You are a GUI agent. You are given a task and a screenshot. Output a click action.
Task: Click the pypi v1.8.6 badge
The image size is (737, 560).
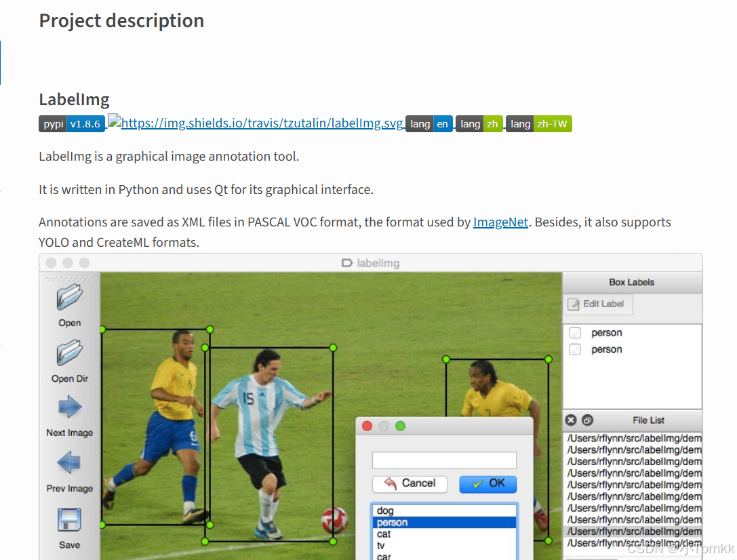[72, 124]
